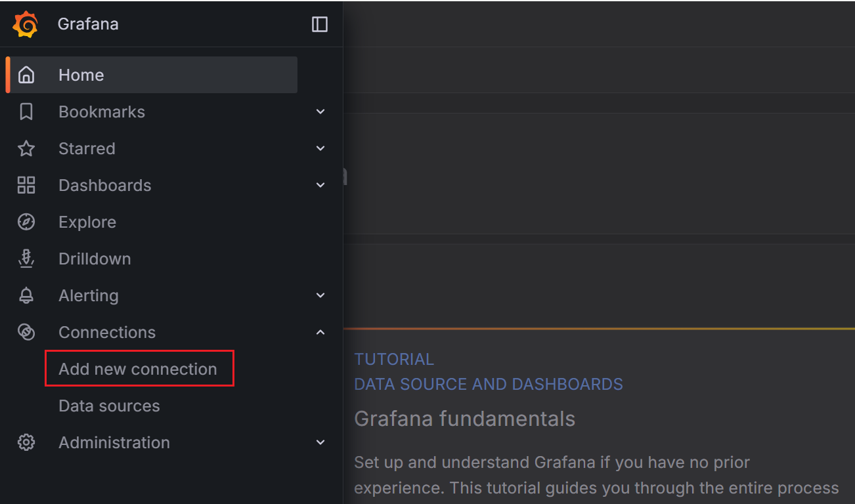855x504 pixels.
Task: Open the Connections menu item
Action: click(107, 332)
